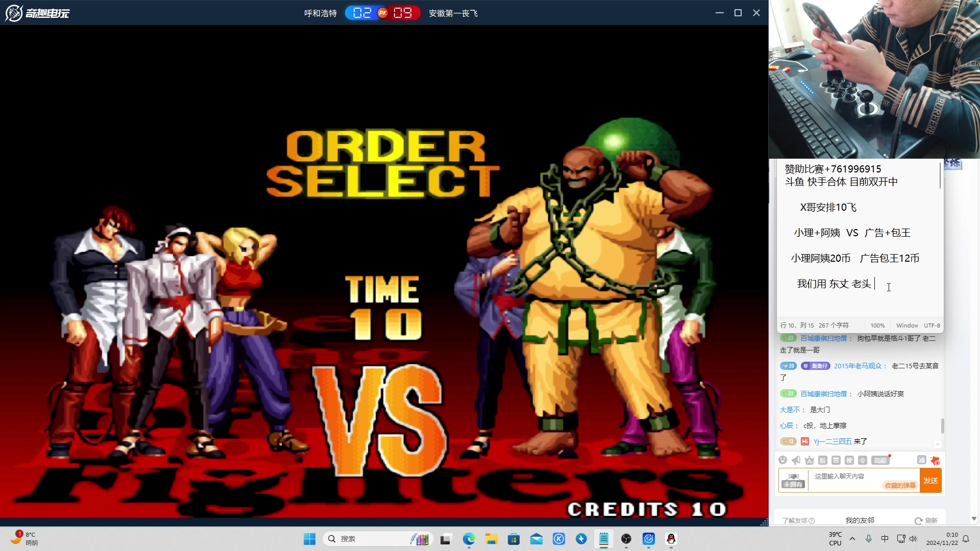
Task: Click 刷新 to refresh neighbors
Action: tap(926, 520)
